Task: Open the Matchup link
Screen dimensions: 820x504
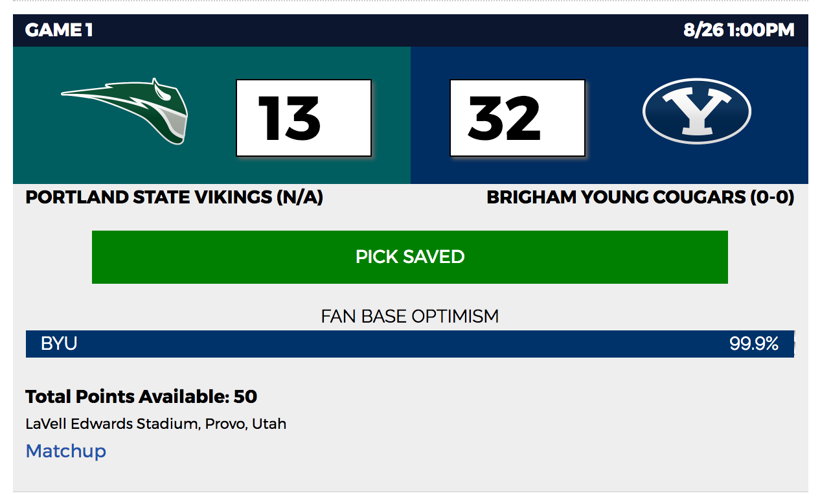Action: [66, 451]
